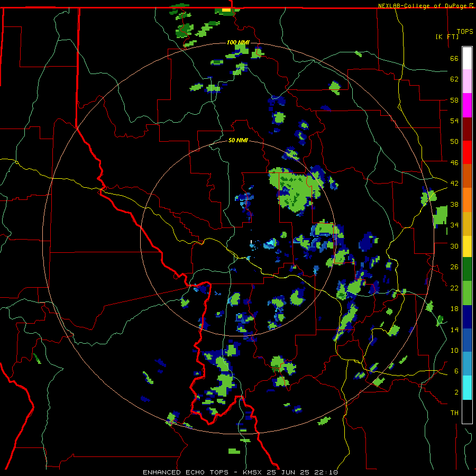Select the scale value "22"

pyautogui.click(x=454, y=288)
